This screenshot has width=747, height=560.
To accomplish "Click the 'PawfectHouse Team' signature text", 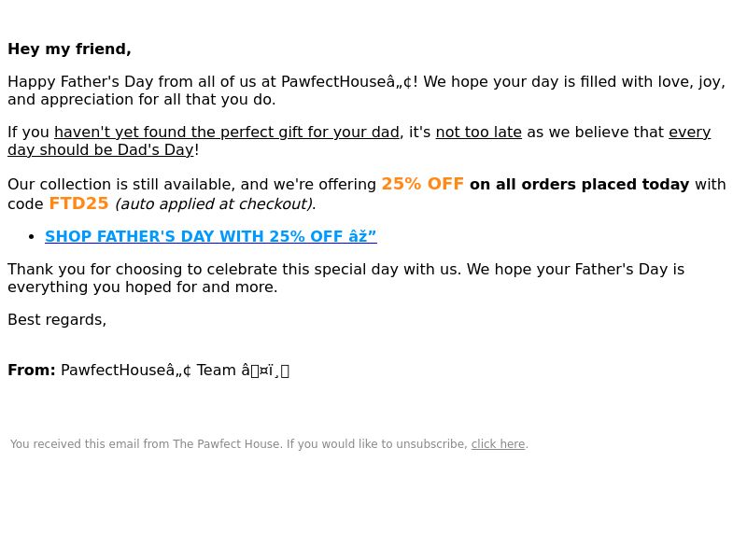I will point(148,370).
